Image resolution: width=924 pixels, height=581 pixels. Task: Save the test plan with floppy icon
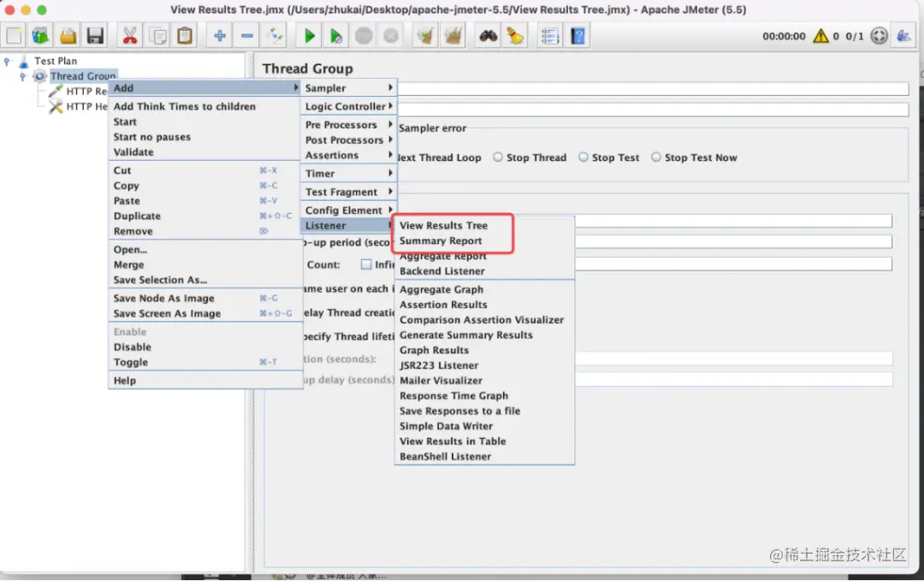[x=95, y=36]
